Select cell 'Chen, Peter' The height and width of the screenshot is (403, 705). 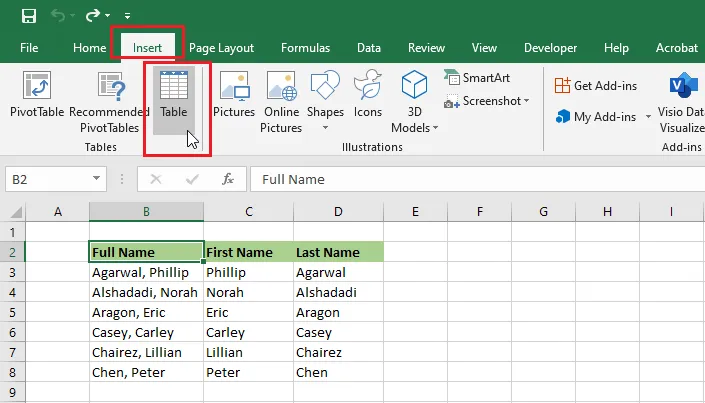tap(147, 372)
